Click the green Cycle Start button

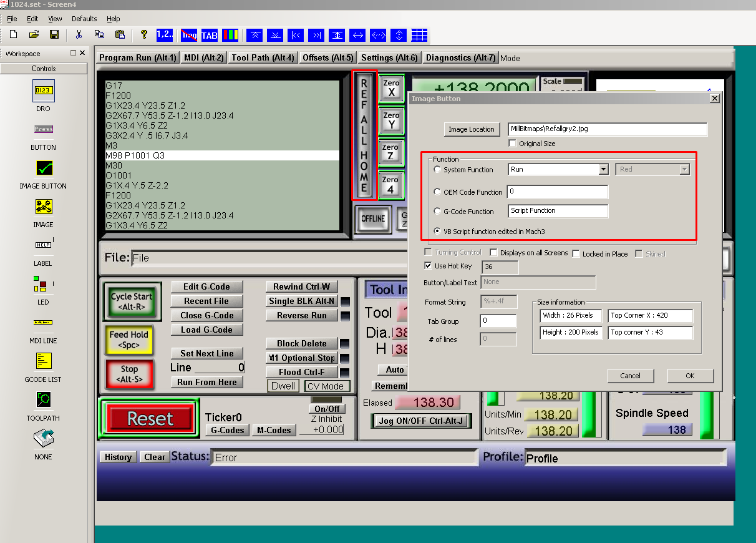[x=132, y=301]
